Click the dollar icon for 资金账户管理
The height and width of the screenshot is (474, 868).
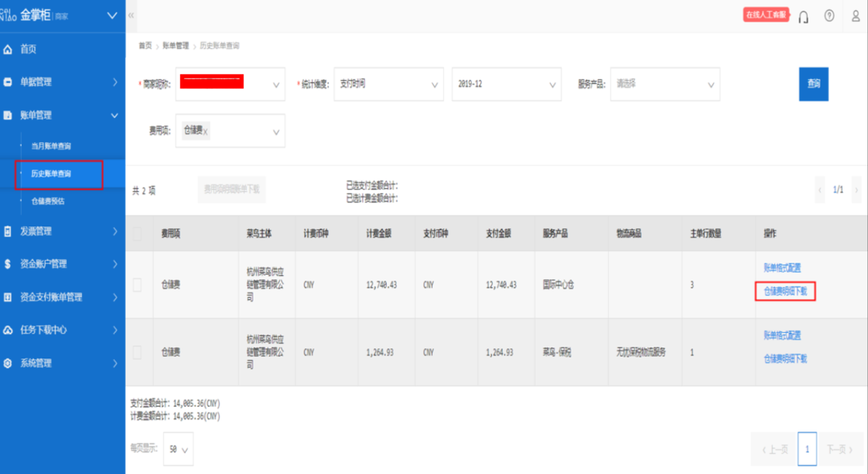(x=8, y=264)
